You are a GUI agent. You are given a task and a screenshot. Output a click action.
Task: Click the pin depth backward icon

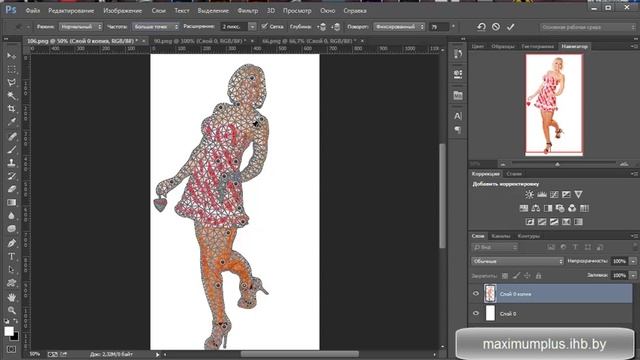[336, 27]
